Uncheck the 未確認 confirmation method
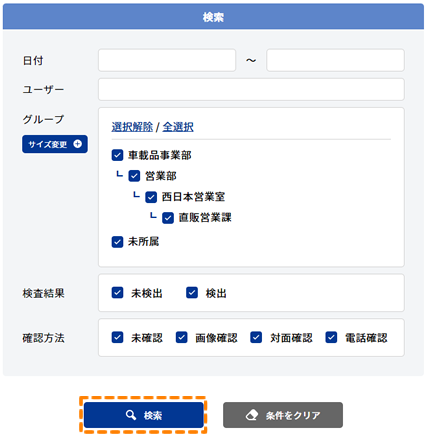This screenshot has height=434, width=430. click(x=117, y=338)
